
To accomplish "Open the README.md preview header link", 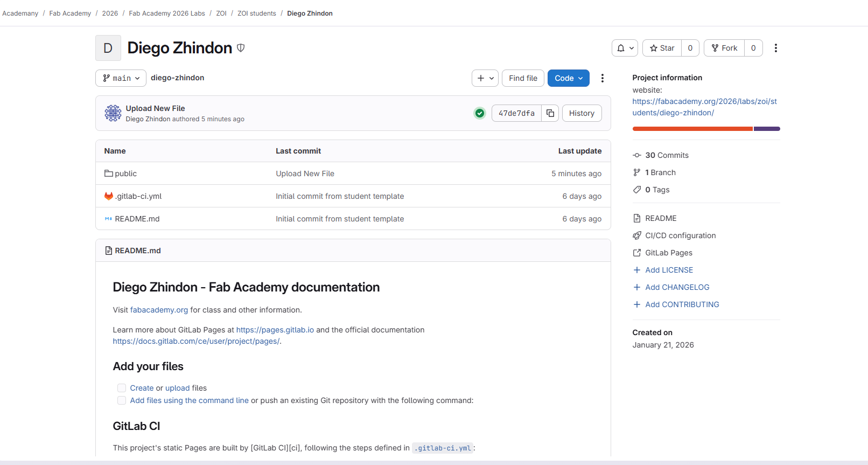I will coord(138,251).
